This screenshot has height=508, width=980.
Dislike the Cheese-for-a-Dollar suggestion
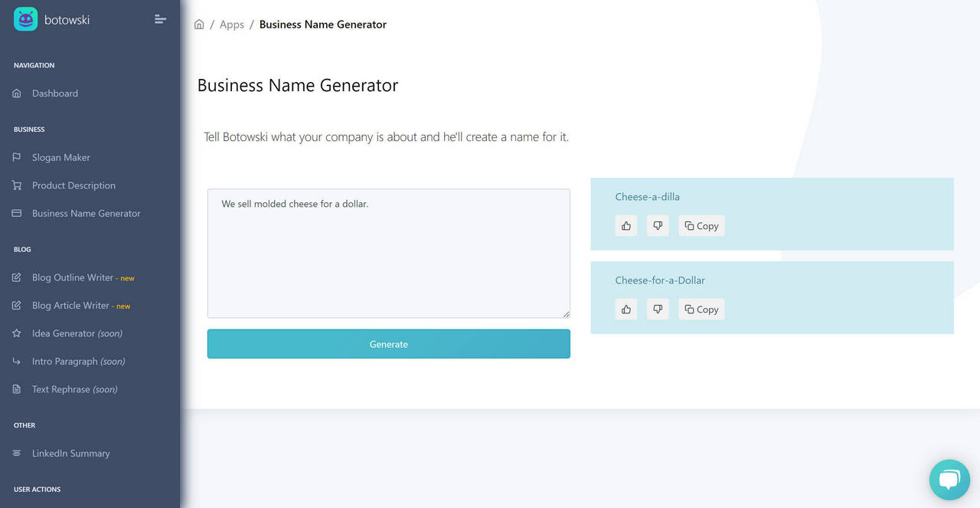click(658, 310)
